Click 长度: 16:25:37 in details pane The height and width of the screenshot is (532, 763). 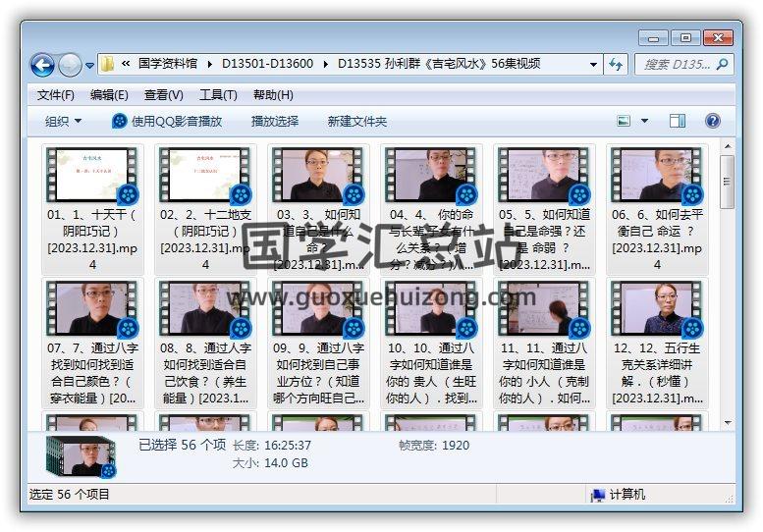[x=272, y=445]
